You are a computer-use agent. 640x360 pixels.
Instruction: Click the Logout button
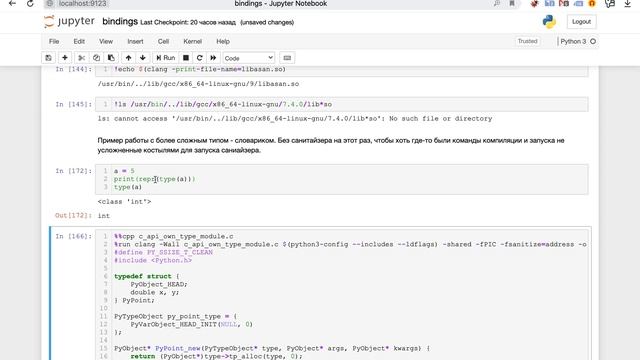581,22
